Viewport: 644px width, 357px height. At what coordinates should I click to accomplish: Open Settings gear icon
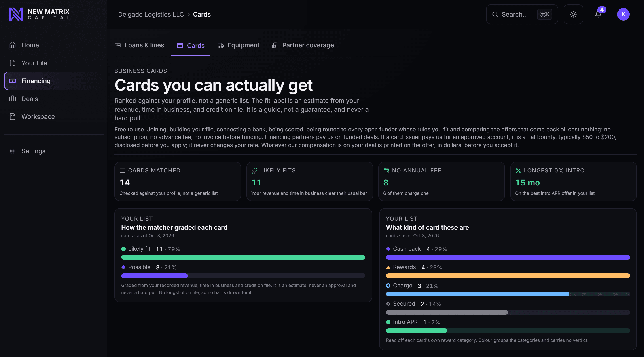coord(13,151)
